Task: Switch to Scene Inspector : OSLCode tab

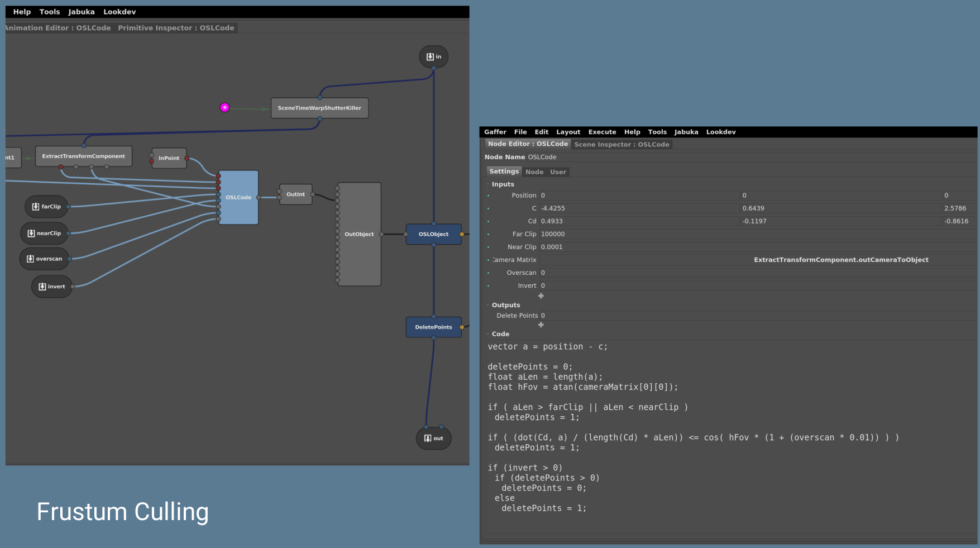Action: tap(622, 144)
